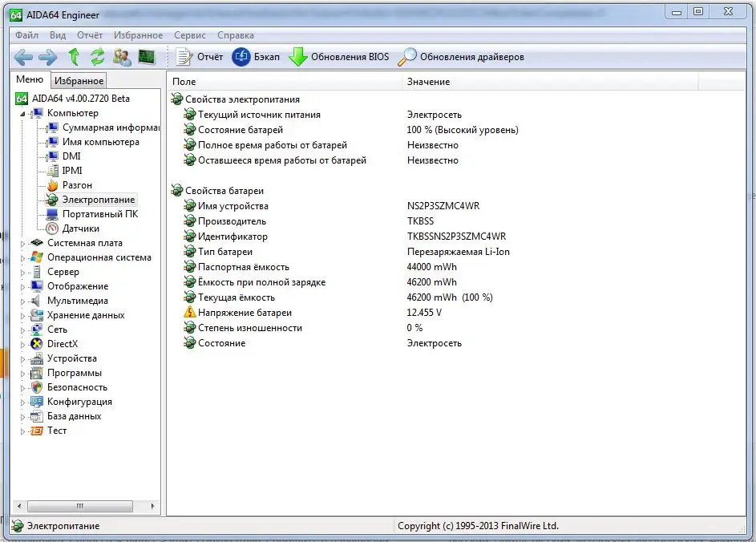Switch to the Меню tab

(30, 79)
